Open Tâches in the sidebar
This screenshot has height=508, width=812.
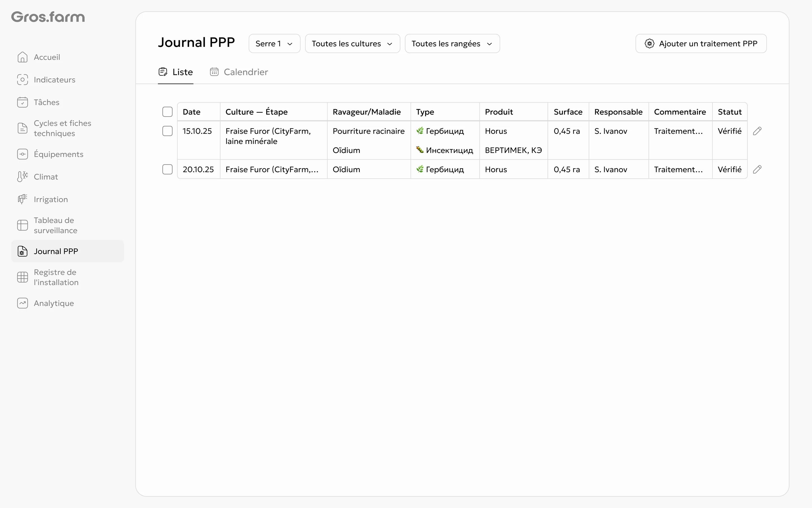(67, 102)
